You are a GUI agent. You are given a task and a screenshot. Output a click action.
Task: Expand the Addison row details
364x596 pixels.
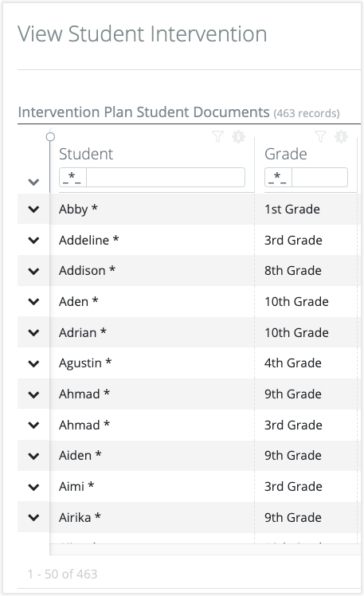tap(33, 271)
